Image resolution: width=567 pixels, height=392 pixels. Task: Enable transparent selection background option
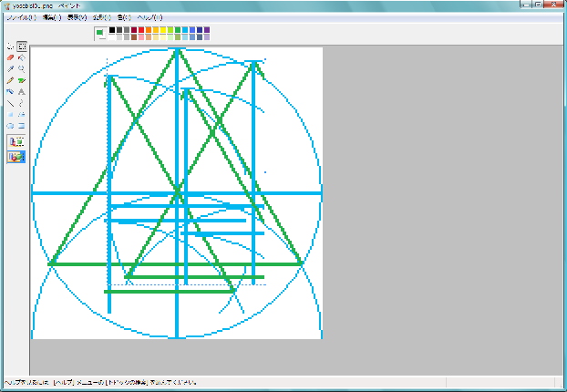pyautogui.click(x=16, y=156)
